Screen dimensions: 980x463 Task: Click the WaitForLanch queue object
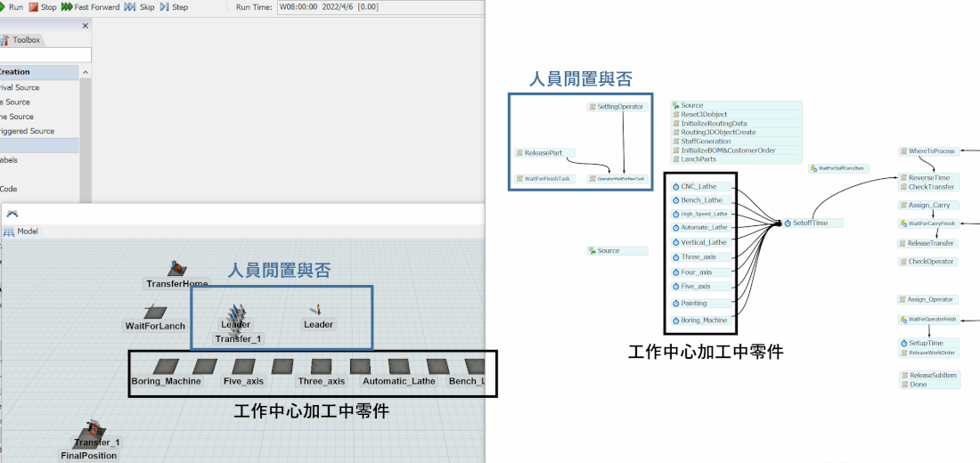pyautogui.click(x=154, y=313)
